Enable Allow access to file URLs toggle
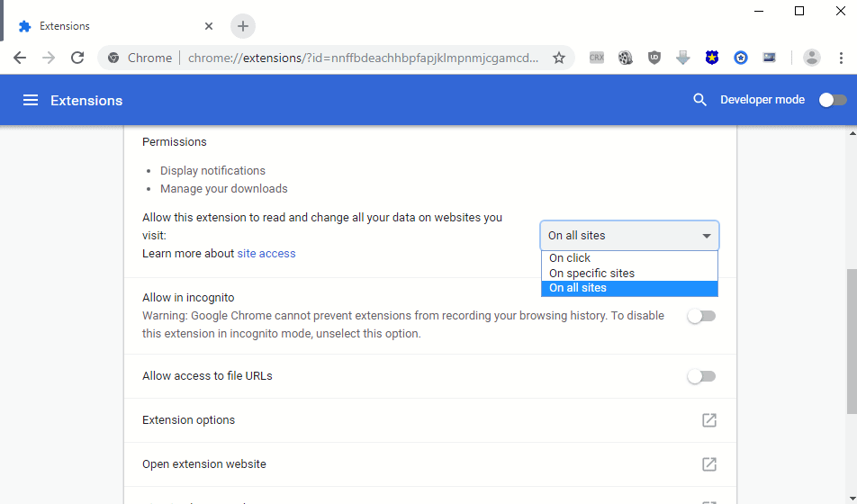This screenshot has height=504, width=857. (702, 376)
